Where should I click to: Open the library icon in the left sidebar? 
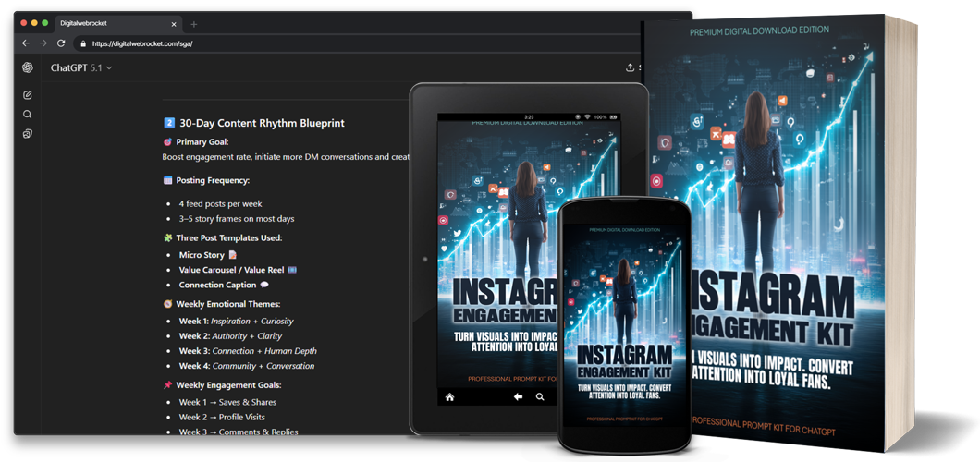[x=28, y=134]
